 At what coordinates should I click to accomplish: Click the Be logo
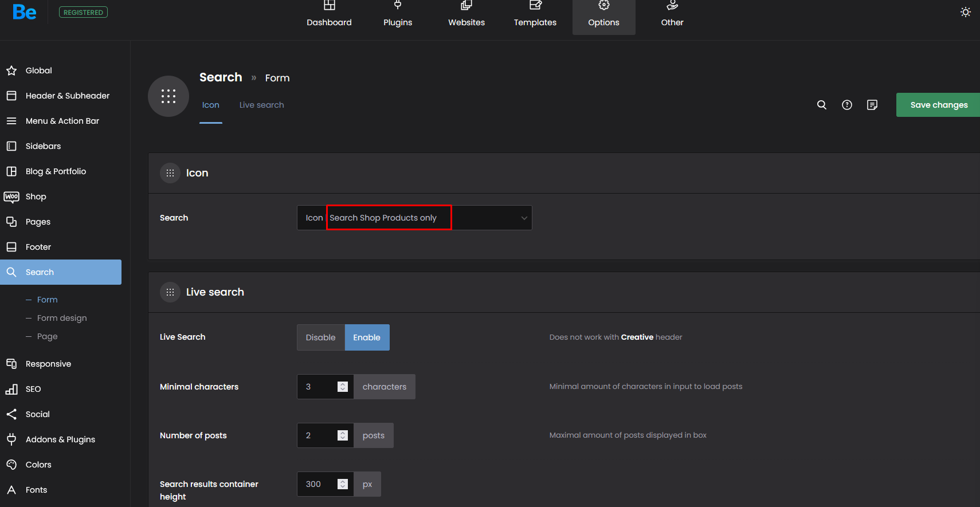(25, 12)
